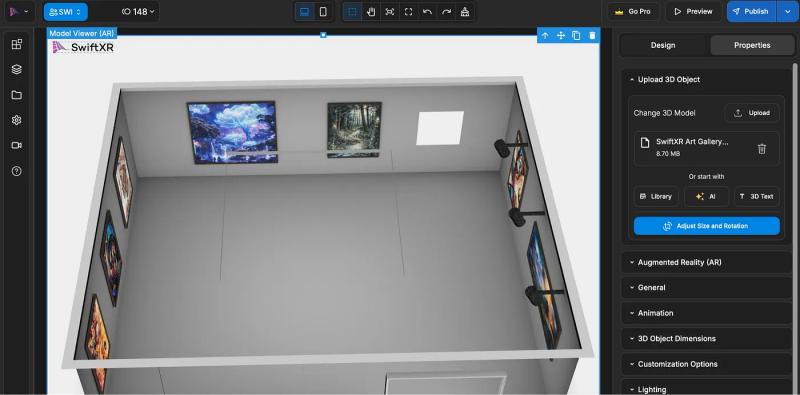Open the 148 credits dropdown
This screenshot has height=395, width=800.
[138, 12]
